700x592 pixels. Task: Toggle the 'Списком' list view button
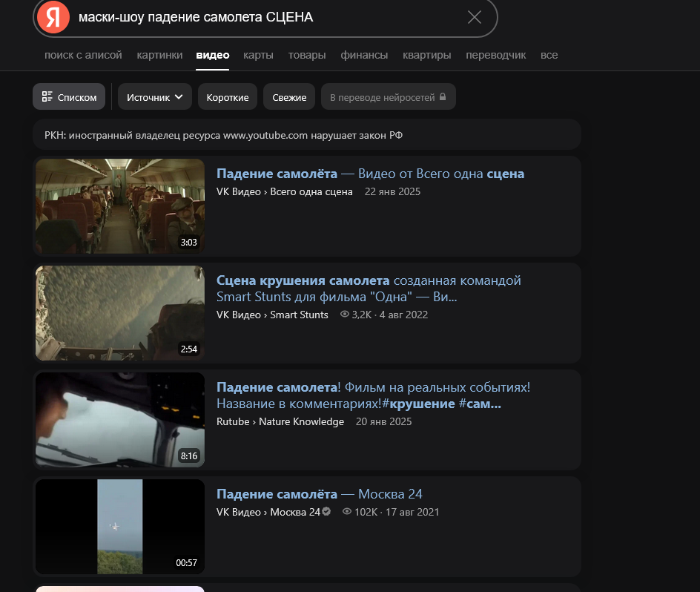(69, 96)
